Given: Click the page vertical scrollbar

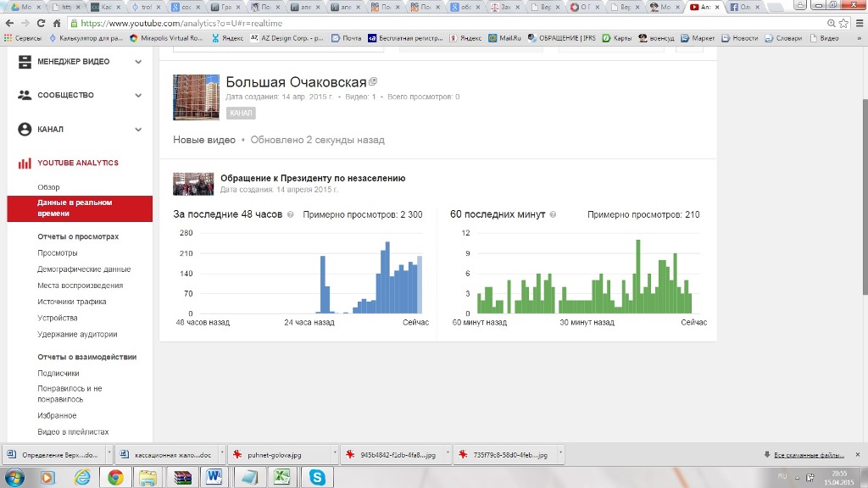Looking at the screenshot, I should coord(864,169).
